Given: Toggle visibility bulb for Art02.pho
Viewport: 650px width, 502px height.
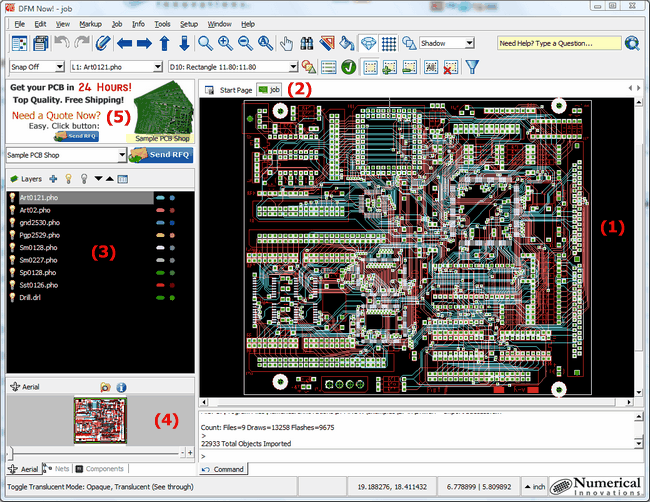Looking at the screenshot, I should pos(12,210).
